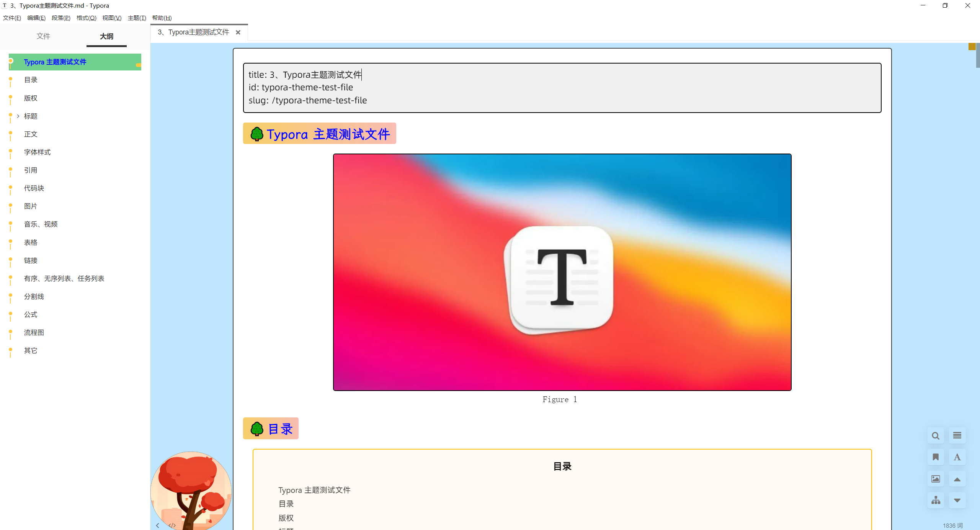Select outline item Typora 主题测试文件
The width and height of the screenshot is (980, 530).
pos(75,62)
